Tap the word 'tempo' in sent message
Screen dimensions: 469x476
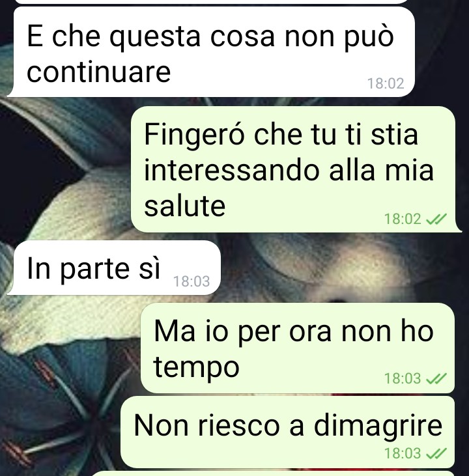click(x=196, y=368)
